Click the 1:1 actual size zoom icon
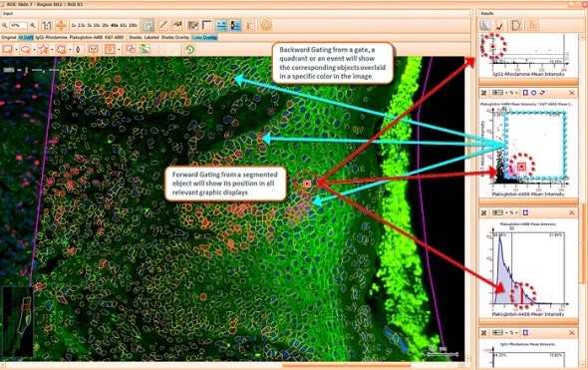The width and height of the screenshot is (588, 370). (x=47, y=26)
